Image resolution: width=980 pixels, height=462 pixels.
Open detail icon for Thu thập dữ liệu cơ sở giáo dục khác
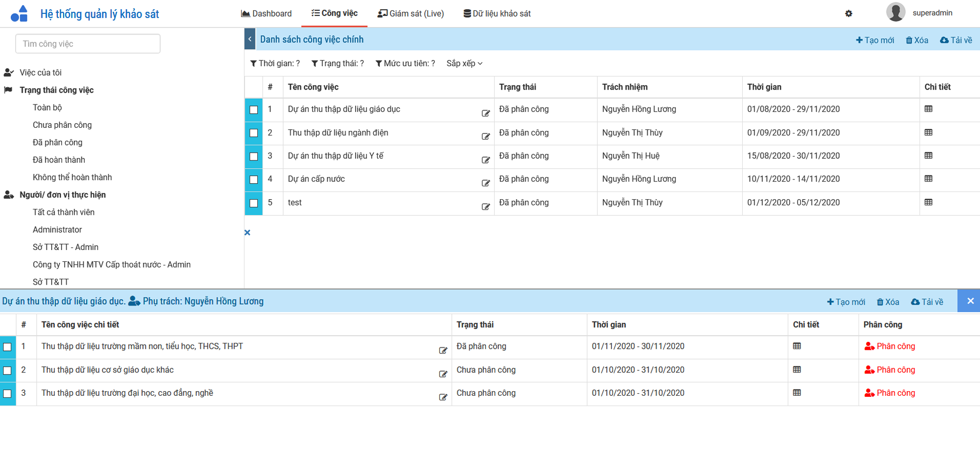797,370
